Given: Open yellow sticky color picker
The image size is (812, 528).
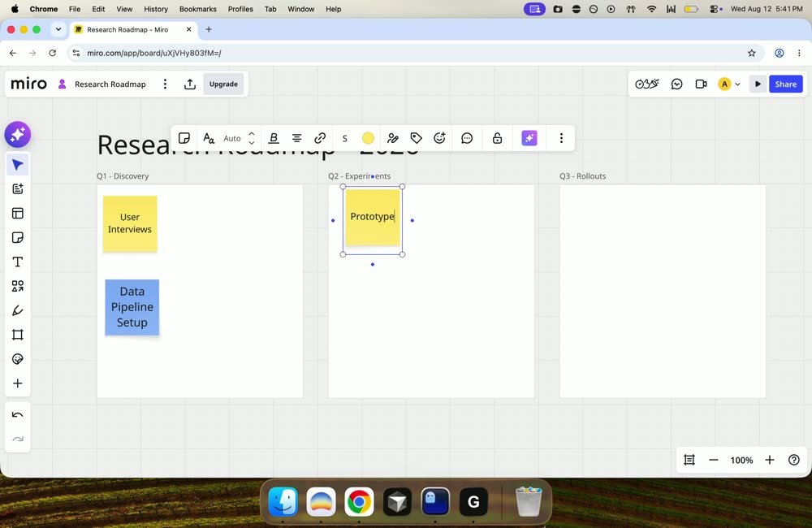Looking at the screenshot, I should click(368, 138).
